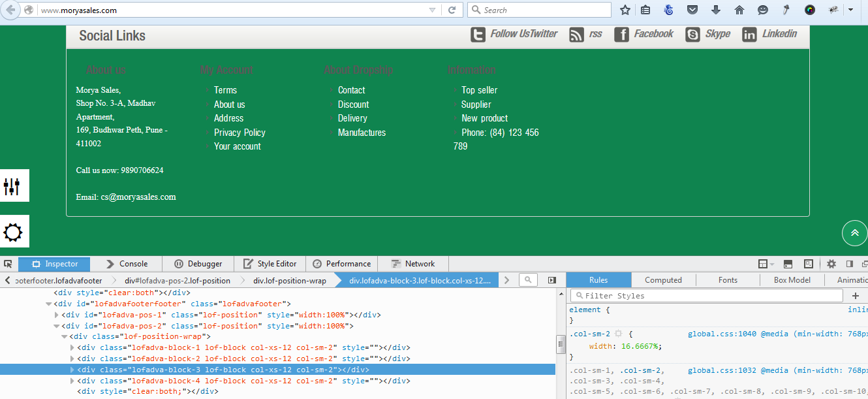Click the eyedropper extension icon

click(x=786, y=10)
